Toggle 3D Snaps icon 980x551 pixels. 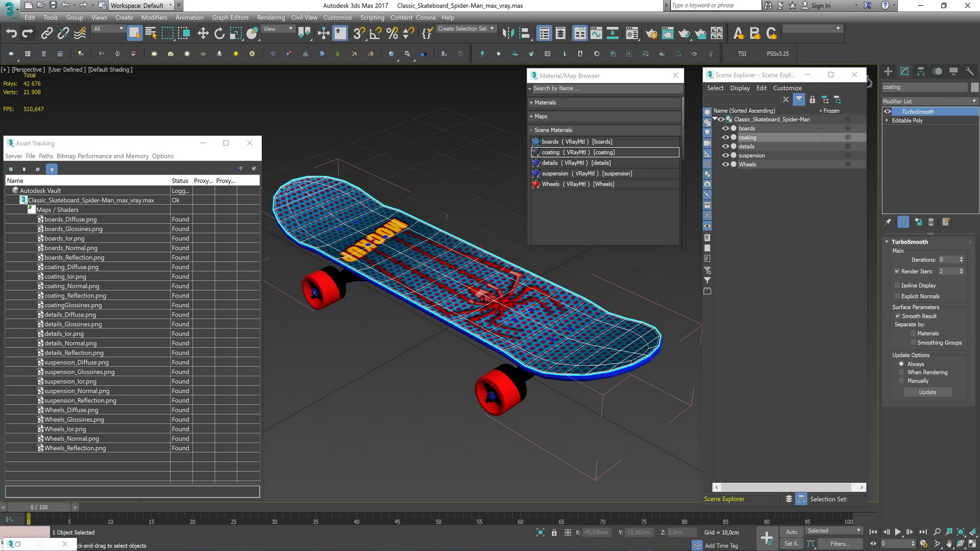[359, 34]
